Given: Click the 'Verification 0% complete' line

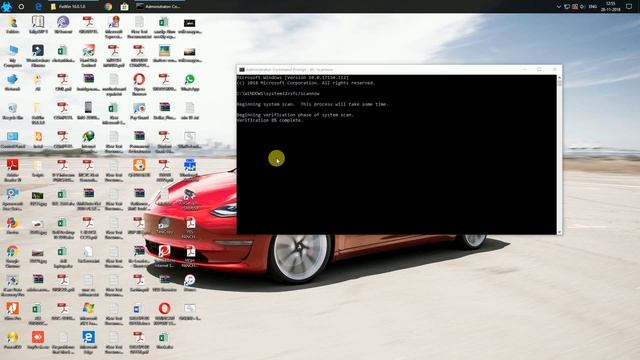Looking at the screenshot, I should point(270,120).
